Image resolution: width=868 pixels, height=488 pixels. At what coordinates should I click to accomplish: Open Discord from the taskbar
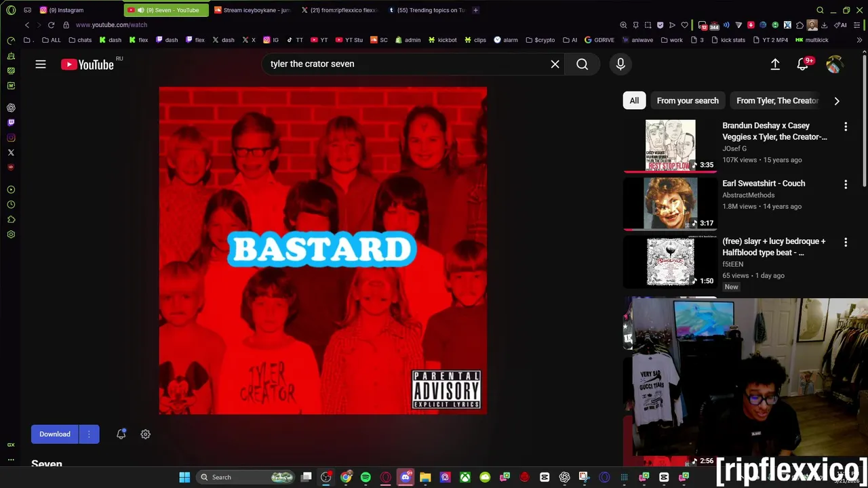(406, 477)
